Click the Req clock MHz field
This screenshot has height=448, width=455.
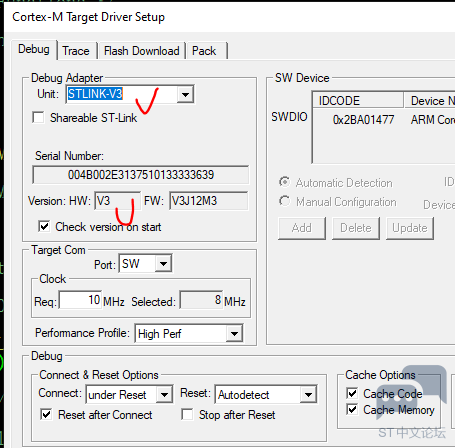click(x=80, y=300)
